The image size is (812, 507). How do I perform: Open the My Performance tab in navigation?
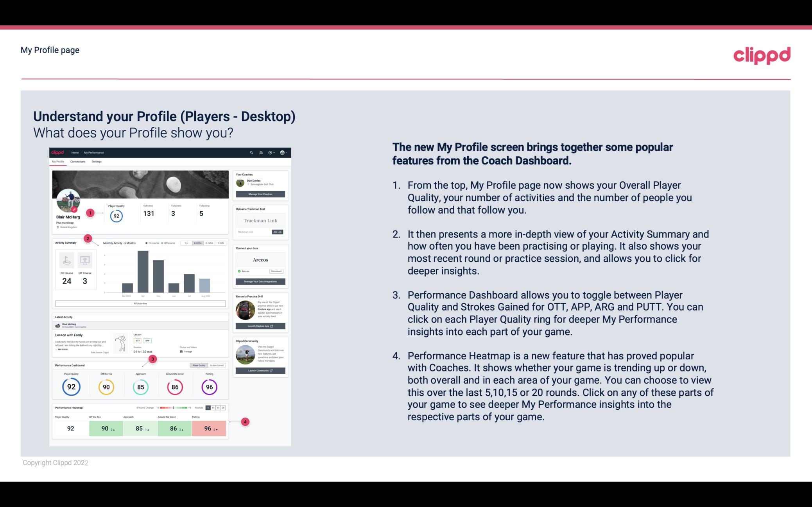[93, 152]
